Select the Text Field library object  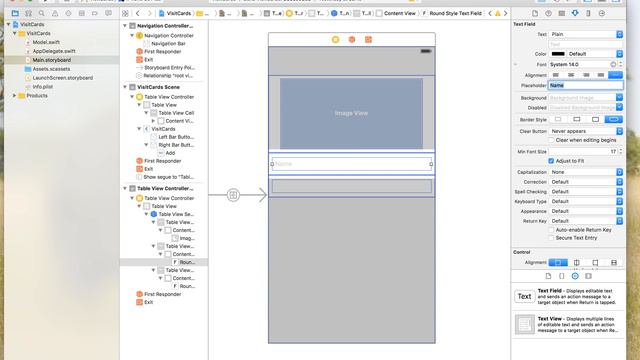point(568,297)
